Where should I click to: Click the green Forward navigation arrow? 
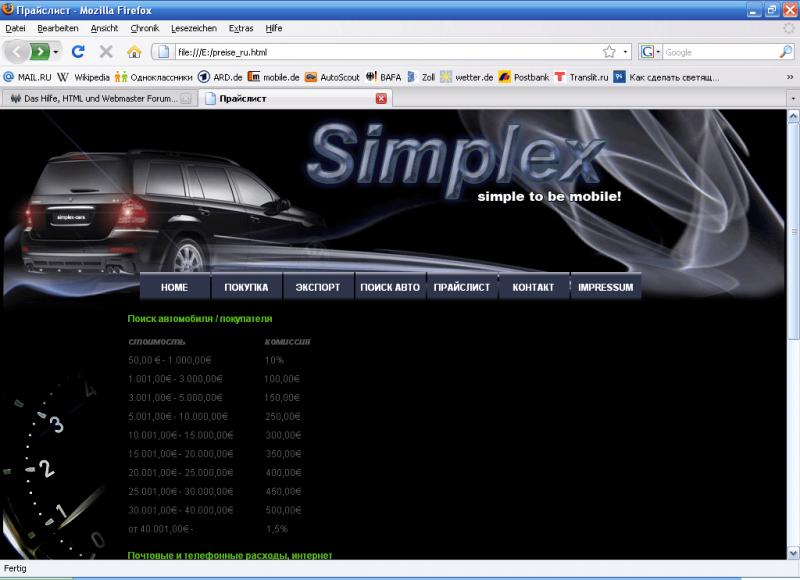40,51
